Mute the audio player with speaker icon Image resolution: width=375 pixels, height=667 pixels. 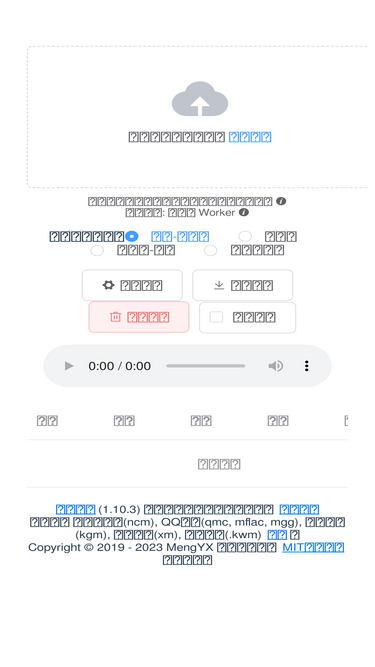tap(276, 366)
